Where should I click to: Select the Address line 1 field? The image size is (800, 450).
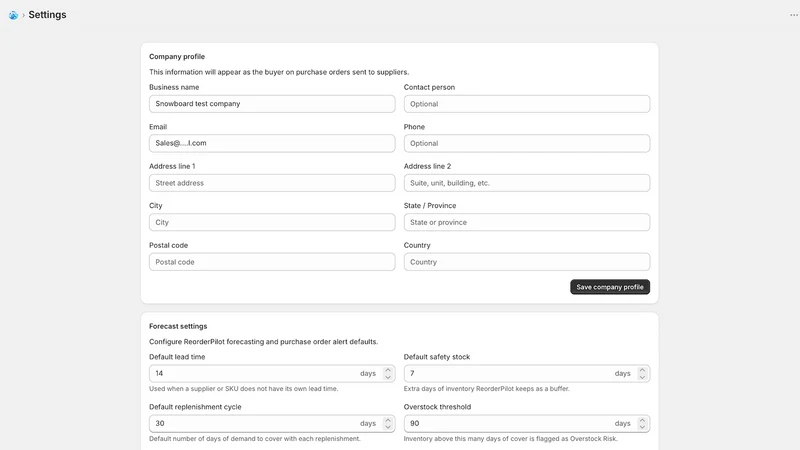click(272, 183)
